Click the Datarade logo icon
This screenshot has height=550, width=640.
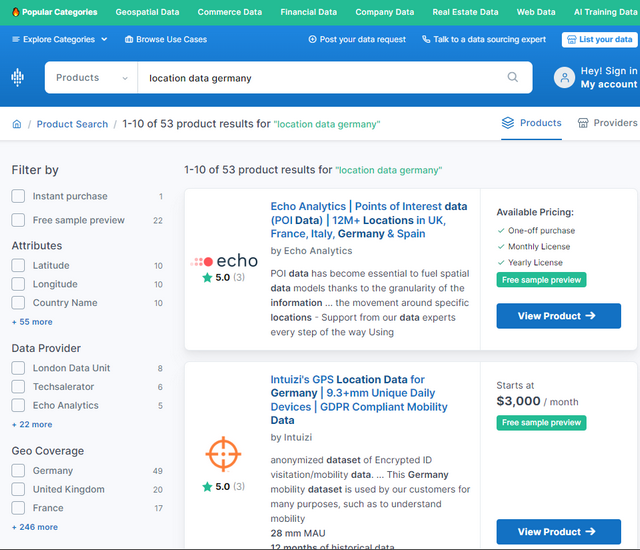pyautogui.click(x=18, y=77)
